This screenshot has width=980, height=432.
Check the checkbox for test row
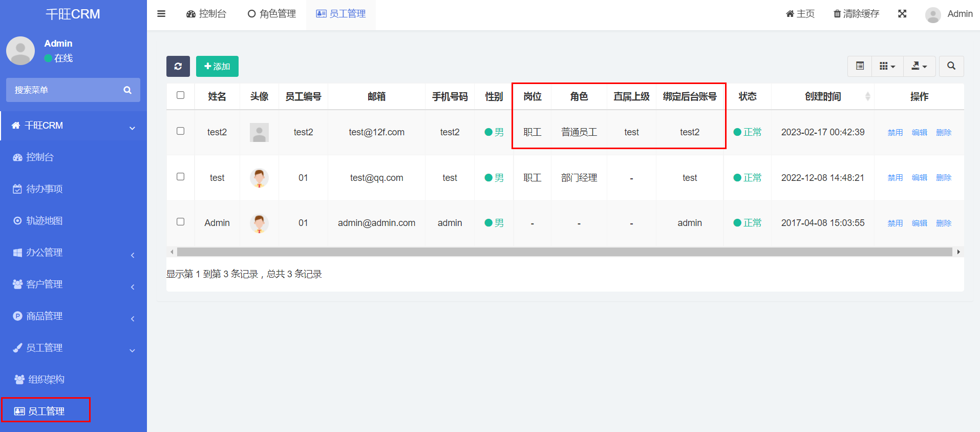coord(180,177)
